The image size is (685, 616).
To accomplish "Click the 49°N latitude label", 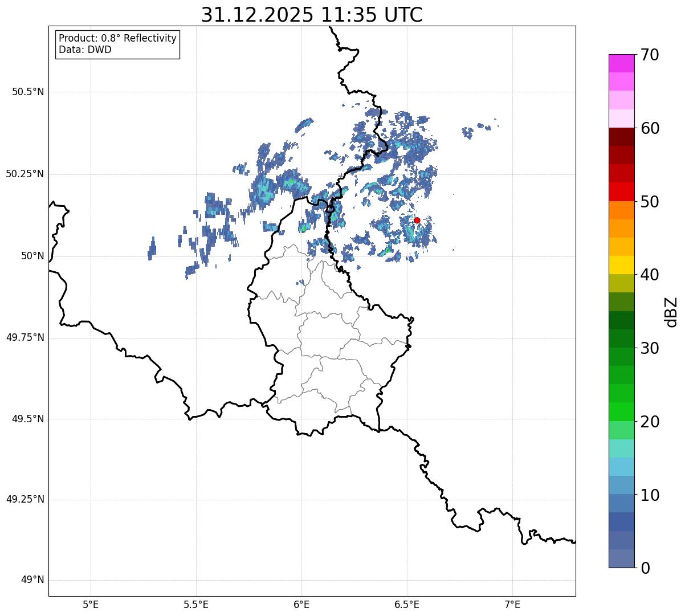I will (32, 580).
